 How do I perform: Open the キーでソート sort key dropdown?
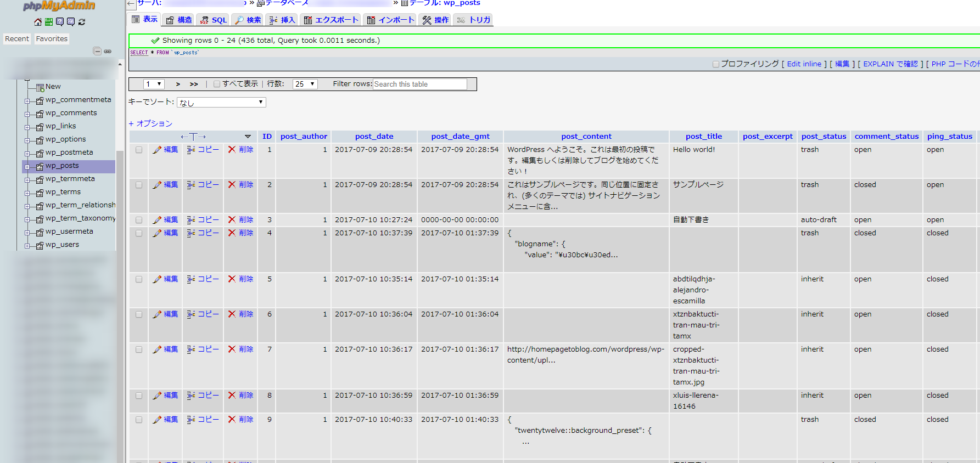point(221,103)
